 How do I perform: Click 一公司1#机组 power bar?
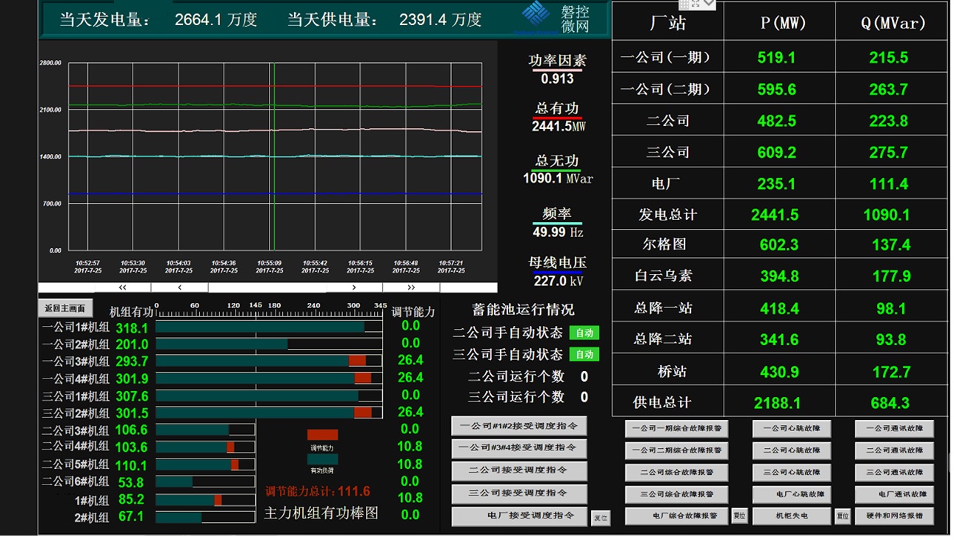pos(270,327)
